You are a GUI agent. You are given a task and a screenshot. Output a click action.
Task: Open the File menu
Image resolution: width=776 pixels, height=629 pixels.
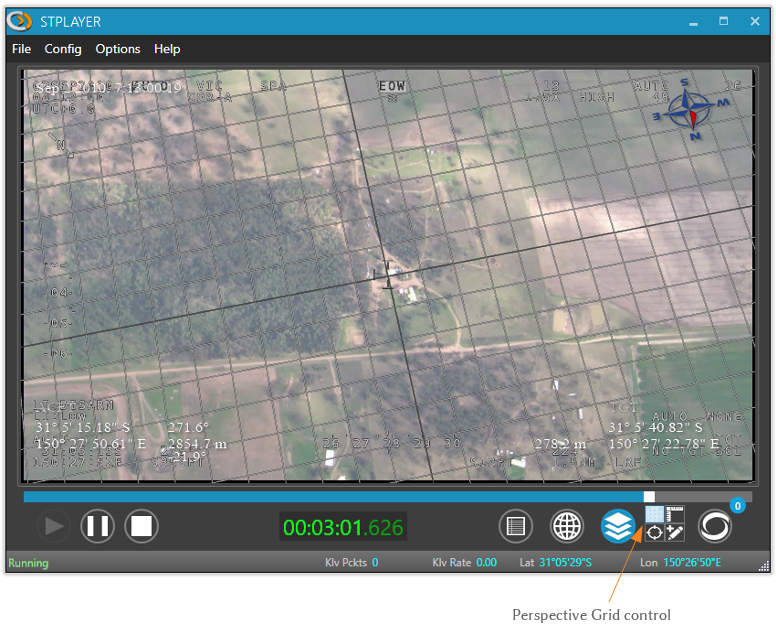21,49
